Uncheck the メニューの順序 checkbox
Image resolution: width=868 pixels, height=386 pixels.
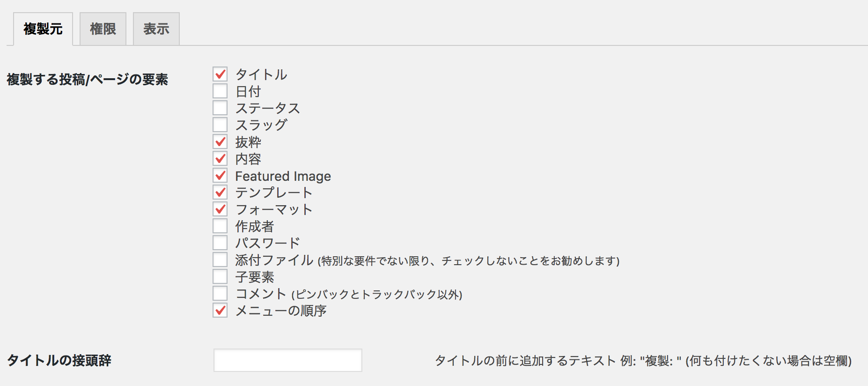click(220, 310)
